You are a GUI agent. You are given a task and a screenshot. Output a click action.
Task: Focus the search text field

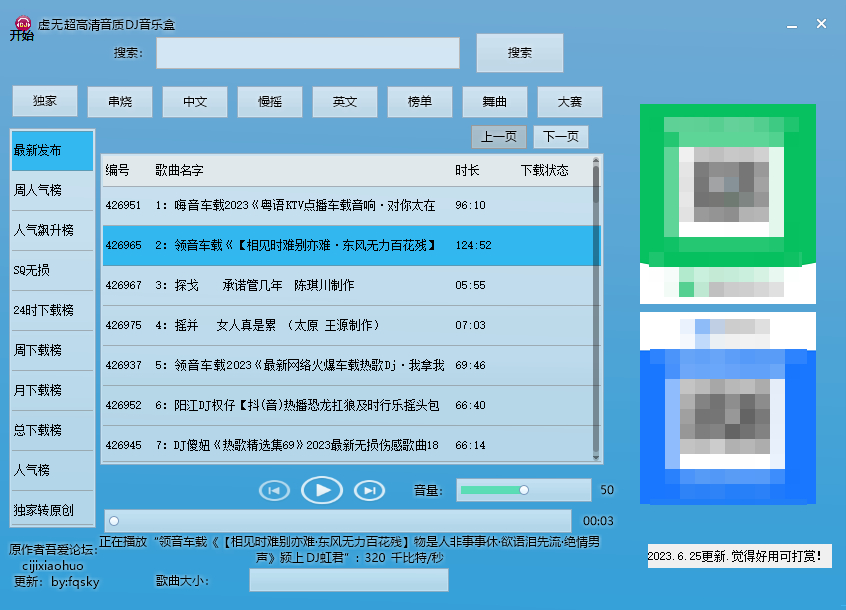click(308, 53)
